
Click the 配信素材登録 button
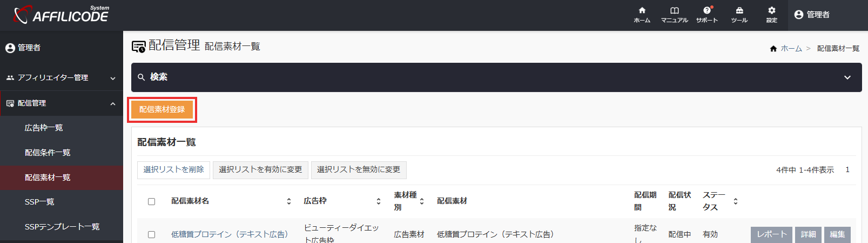[162, 109]
